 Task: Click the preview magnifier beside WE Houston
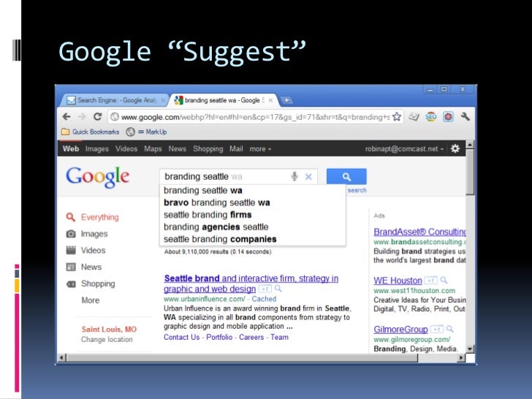[x=444, y=281]
